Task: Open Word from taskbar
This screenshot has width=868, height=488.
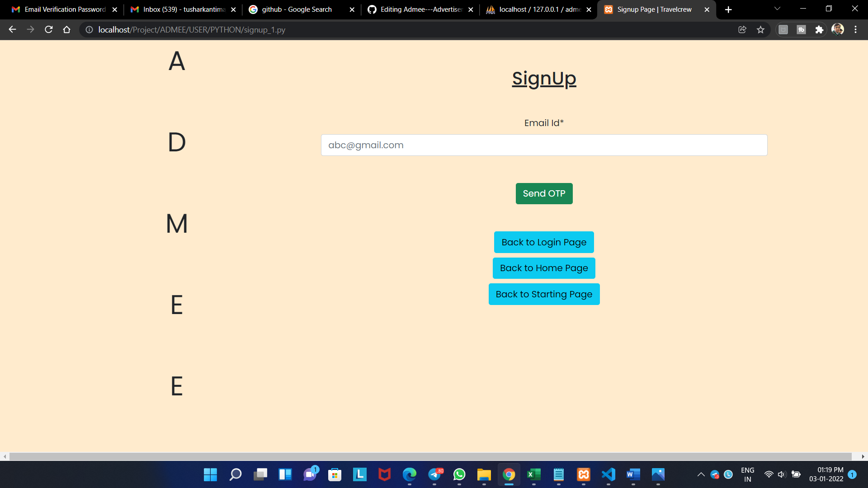Action: point(633,474)
